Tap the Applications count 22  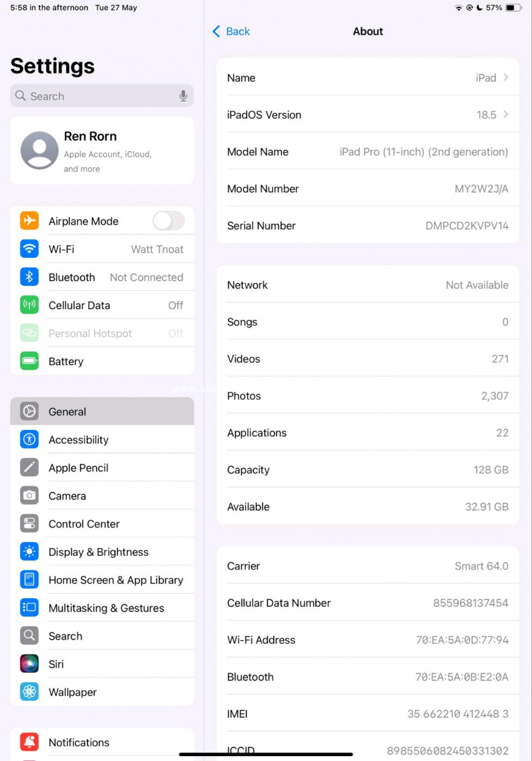502,433
